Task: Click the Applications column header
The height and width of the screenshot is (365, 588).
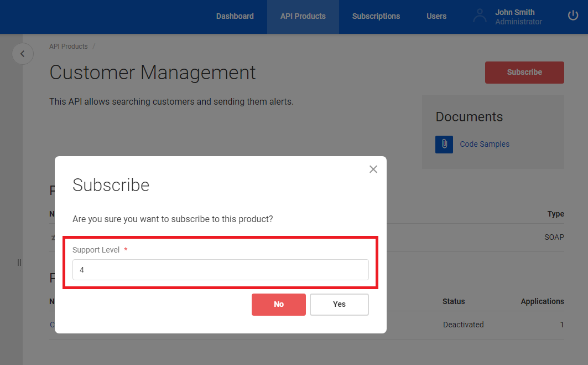Action: (x=542, y=301)
